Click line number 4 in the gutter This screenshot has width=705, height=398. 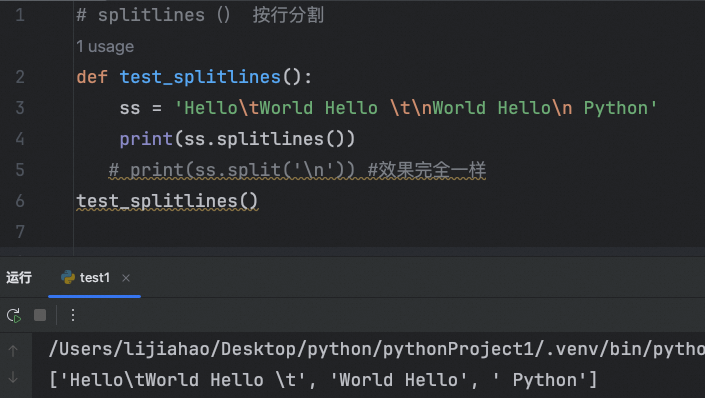20,139
